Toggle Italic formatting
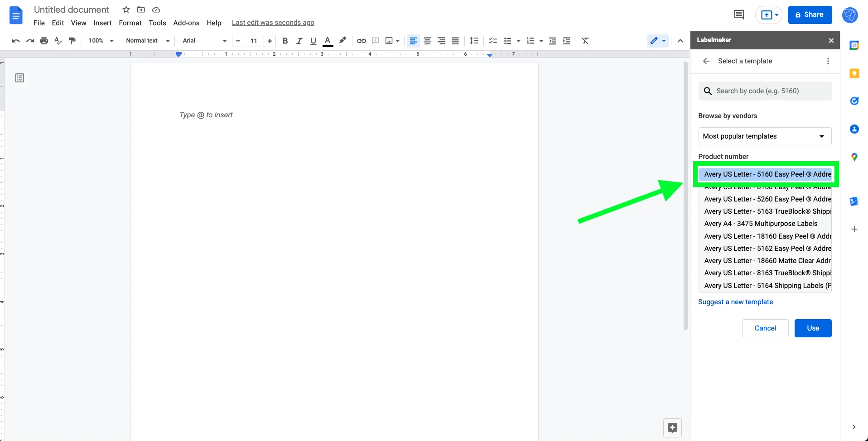The height and width of the screenshot is (441, 868). pyautogui.click(x=299, y=41)
